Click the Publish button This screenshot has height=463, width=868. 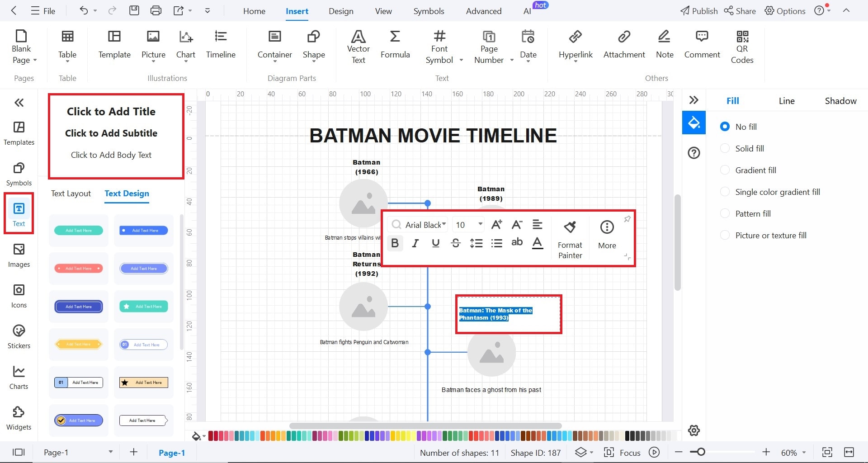(x=699, y=11)
